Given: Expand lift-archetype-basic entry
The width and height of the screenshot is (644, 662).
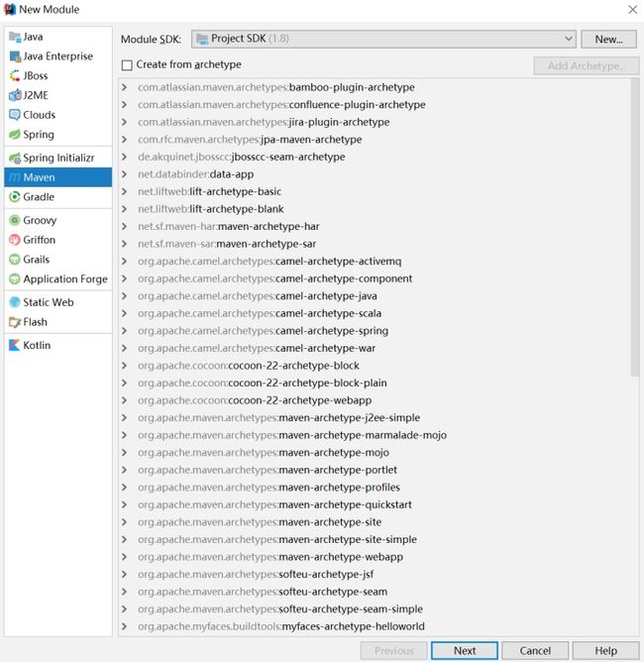Looking at the screenshot, I should [124, 191].
